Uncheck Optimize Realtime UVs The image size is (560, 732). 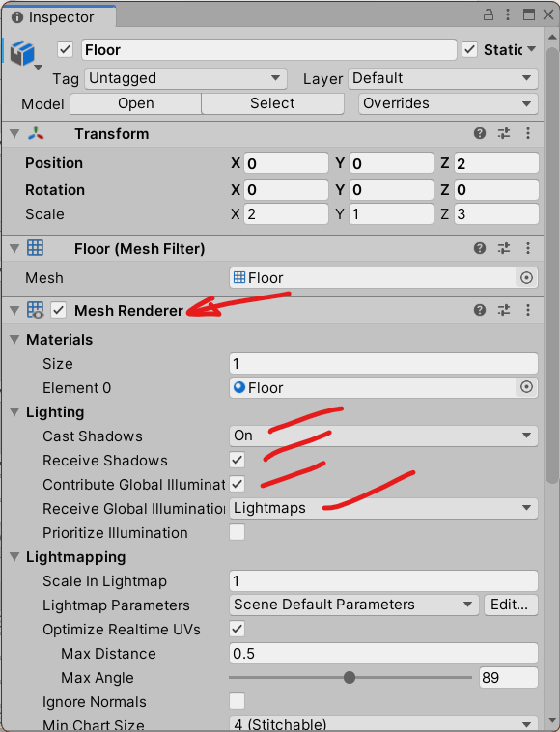coord(238,629)
